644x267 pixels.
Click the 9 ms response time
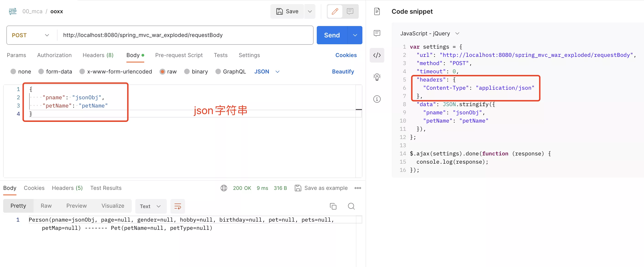(262, 188)
